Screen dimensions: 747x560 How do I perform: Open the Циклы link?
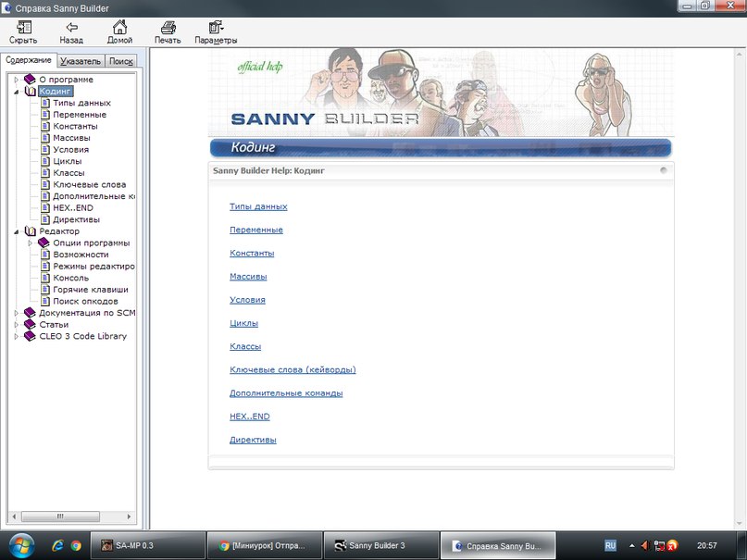[244, 323]
